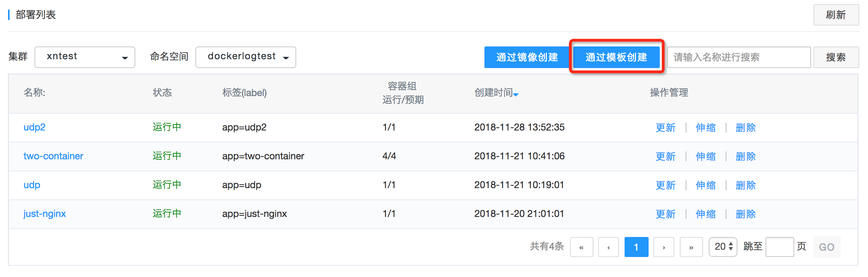Sort by 创建时间 column arrow
The height and width of the screenshot is (277, 868).
pos(516,94)
